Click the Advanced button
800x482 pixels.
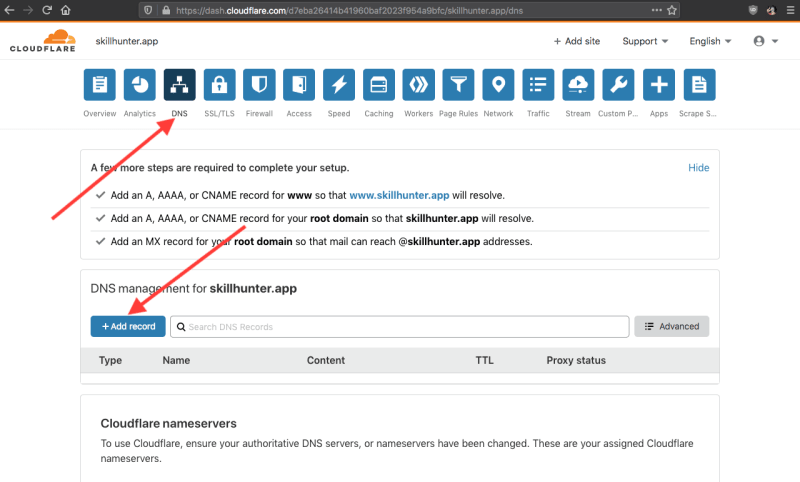click(671, 326)
